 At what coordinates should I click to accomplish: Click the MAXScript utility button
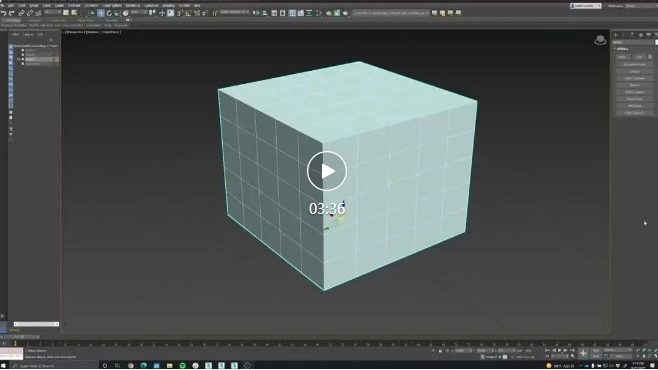point(634,106)
